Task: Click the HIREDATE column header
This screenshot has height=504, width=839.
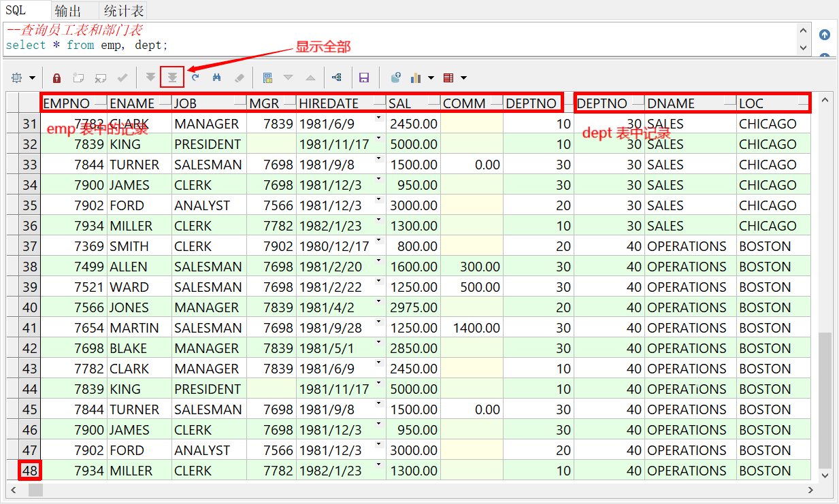Action: tap(342, 103)
